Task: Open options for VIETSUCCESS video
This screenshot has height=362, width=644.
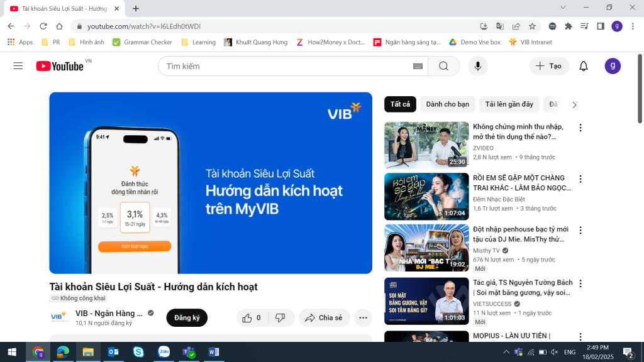Action: click(580, 283)
